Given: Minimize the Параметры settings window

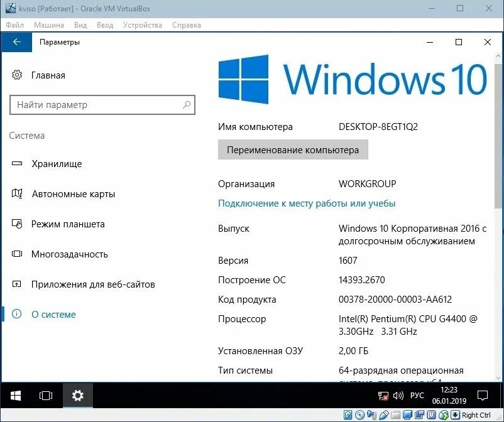Looking at the screenshot, I should pos(430,42).
